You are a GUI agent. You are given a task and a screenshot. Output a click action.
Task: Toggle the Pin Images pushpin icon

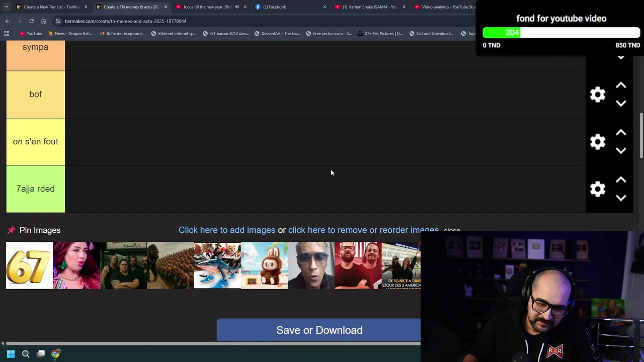pos(11,230)
